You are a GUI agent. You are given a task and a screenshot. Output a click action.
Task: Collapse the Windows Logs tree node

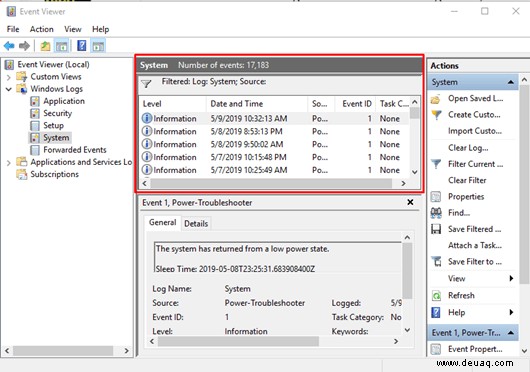(8, 89)
